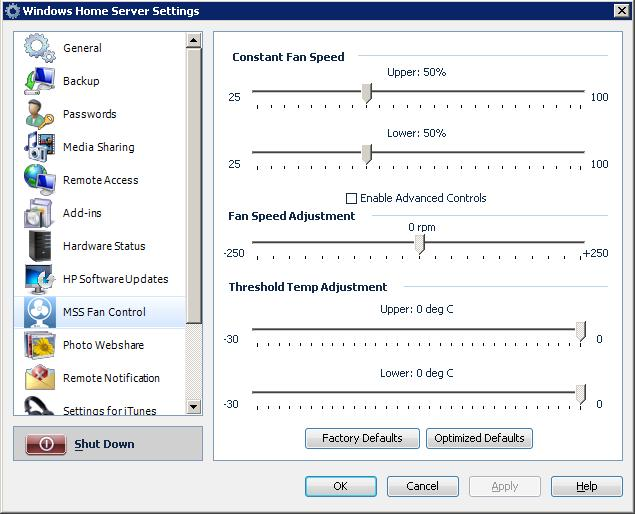Click the General settings gear icon
The width and height of the screenshot is (635, 514).
39,48
